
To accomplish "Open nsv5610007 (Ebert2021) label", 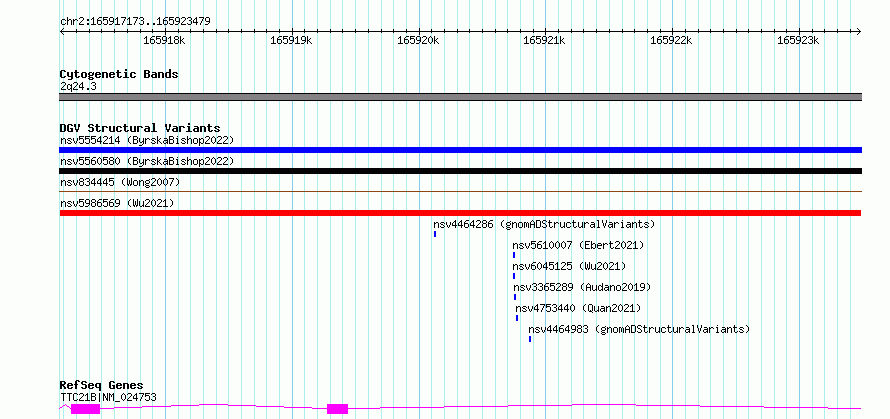I will coord(578,245).
